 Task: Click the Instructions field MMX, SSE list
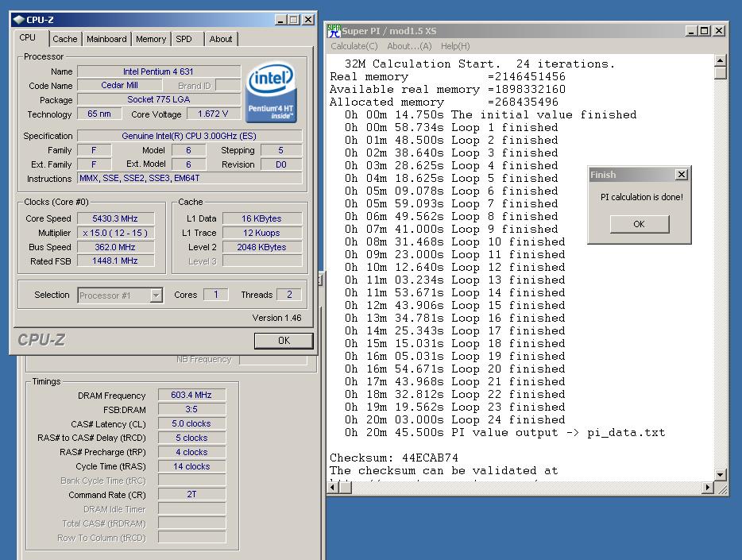tap(189, 178)
